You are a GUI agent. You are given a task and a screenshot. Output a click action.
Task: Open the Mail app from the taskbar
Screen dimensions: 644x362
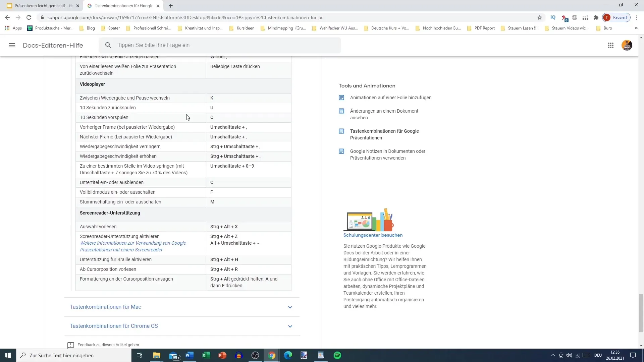coord(174,355)
